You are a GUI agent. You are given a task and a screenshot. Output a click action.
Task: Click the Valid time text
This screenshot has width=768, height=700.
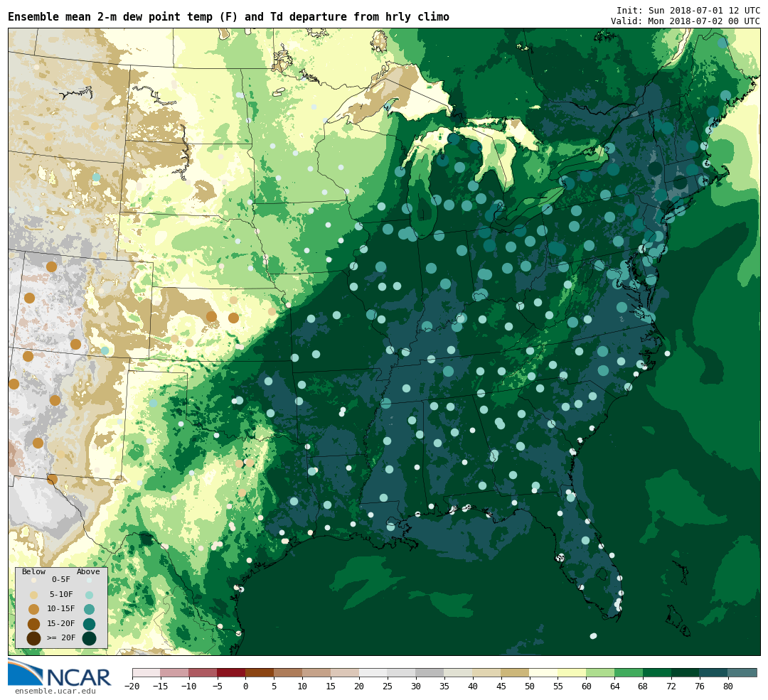coord(685,21)
